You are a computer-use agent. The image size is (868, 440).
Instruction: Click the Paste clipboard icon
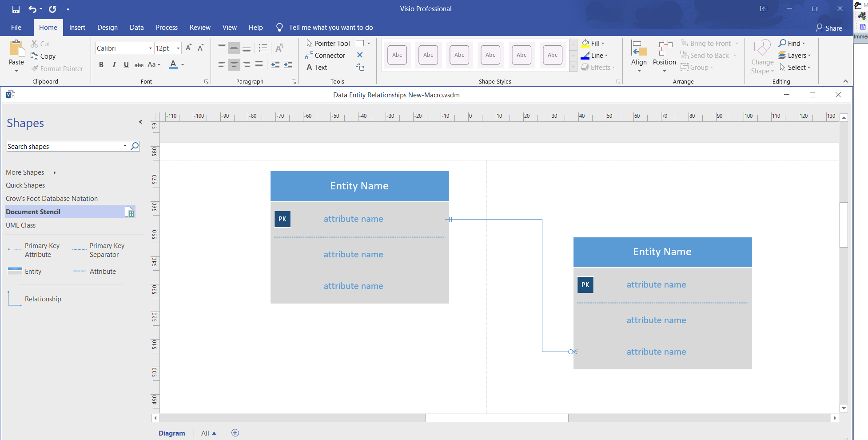coord(16,48)
